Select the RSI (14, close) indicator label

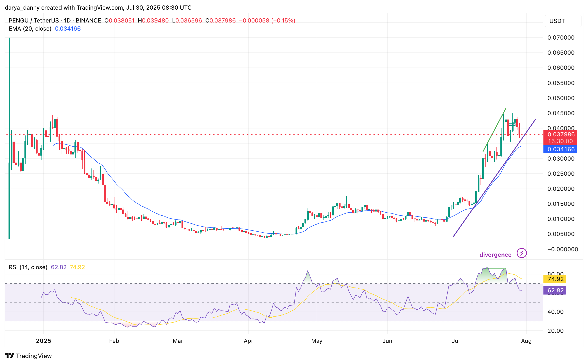28,267
